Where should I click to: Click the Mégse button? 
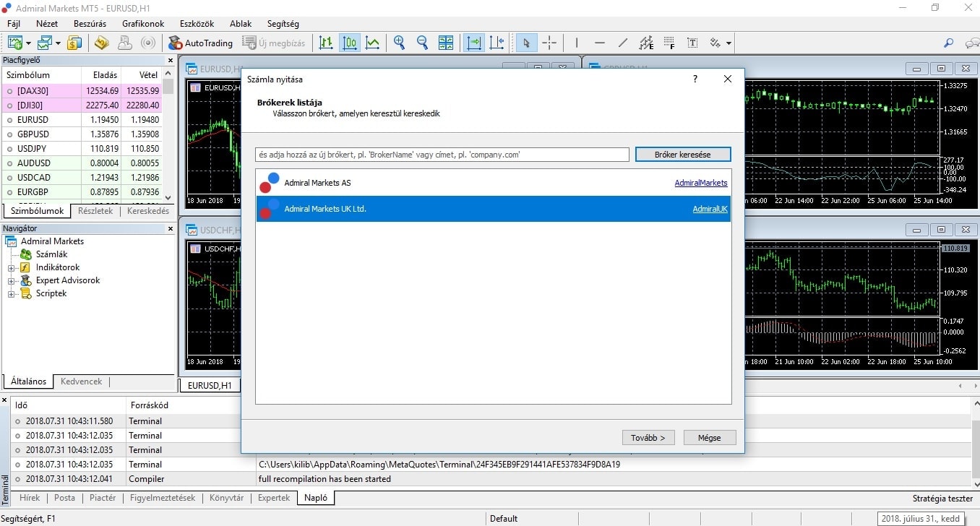710,438
